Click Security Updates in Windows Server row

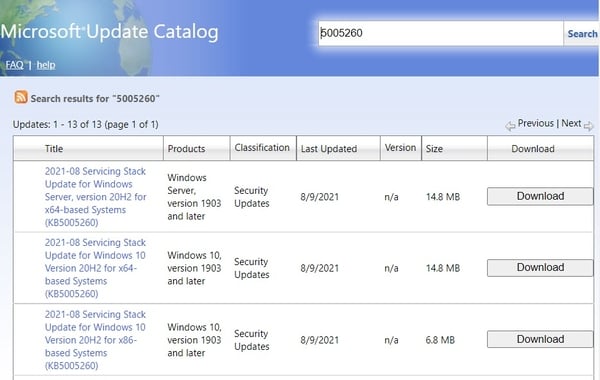tap(252, 197)
